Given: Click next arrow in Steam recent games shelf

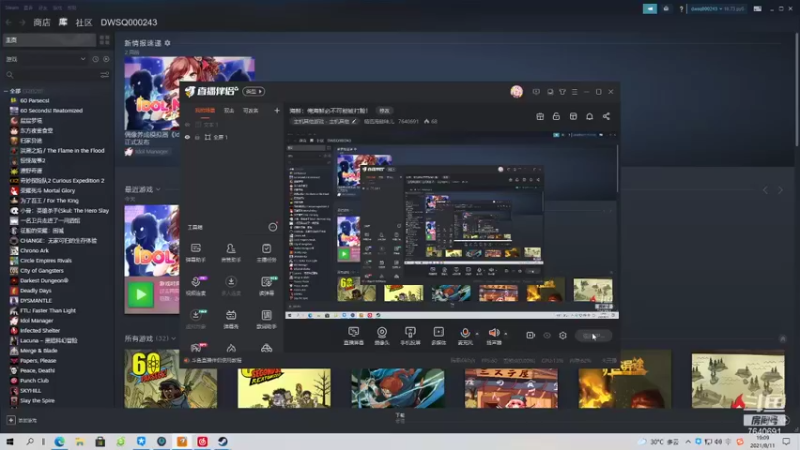Looking at the screenshot, I should (780, 190).
